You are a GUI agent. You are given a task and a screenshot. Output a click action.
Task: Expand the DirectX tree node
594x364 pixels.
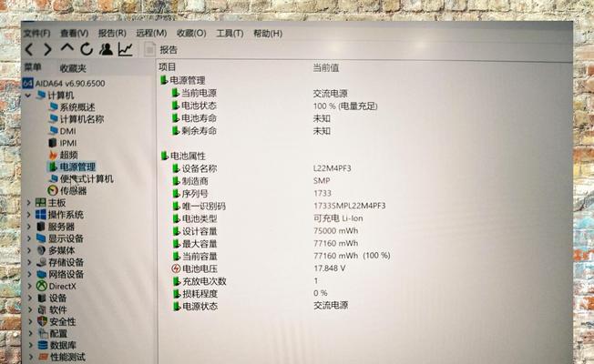point(30,286)
